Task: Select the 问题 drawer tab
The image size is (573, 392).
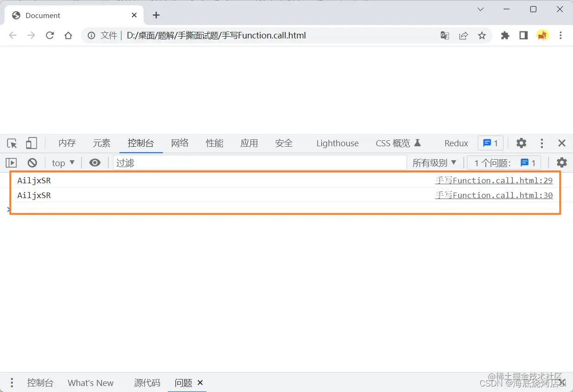Action: pos(183,383)
